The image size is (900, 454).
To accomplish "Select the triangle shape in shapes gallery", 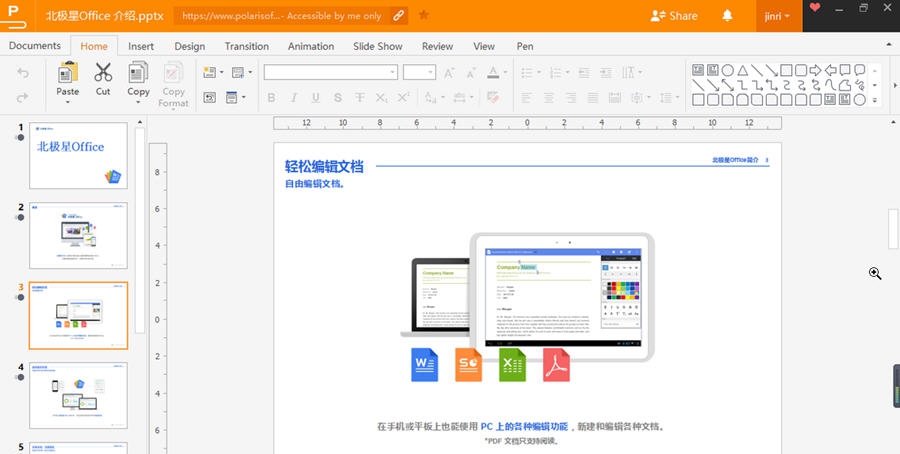I will 743,70.
